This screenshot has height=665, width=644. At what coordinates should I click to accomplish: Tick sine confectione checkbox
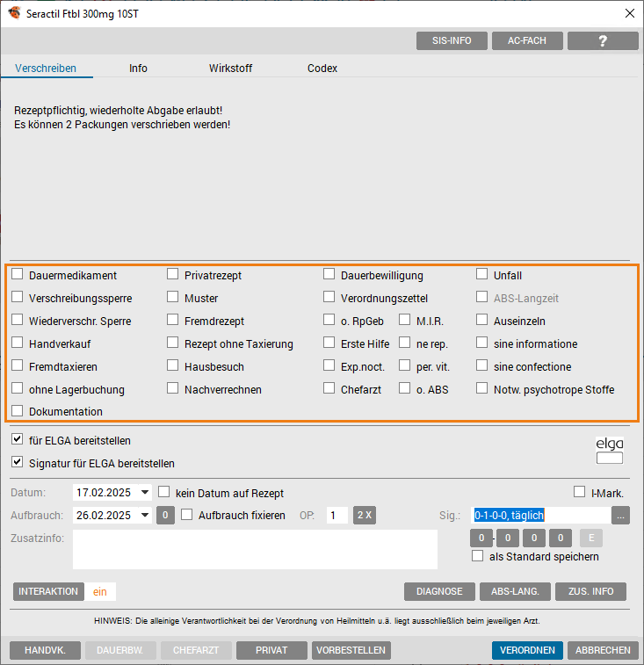(x=481, y=365)
